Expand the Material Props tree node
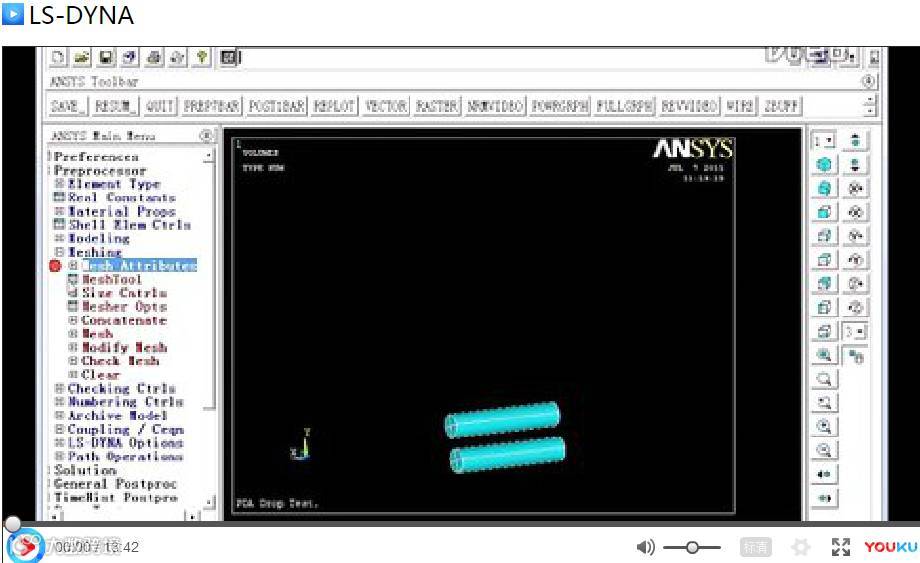 coord(59,211)
